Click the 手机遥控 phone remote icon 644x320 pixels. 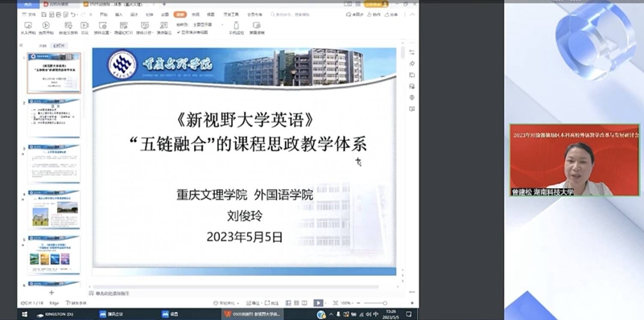236,28
